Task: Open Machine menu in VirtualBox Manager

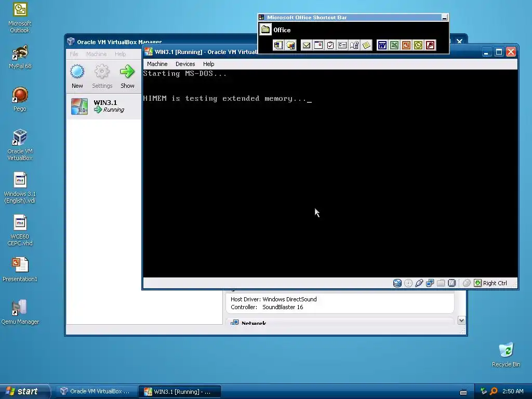Action: click(x=96, y=54)
